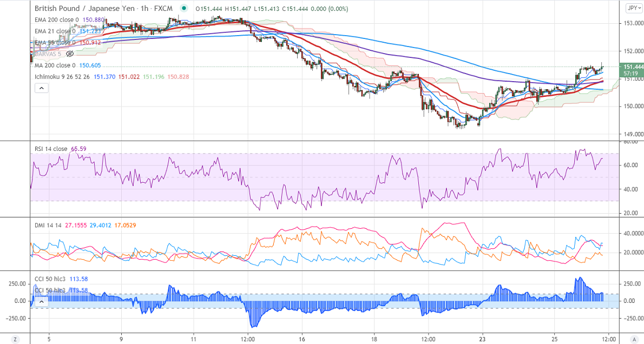This screenshot has height=344, width=644.
Task: Click the 153.000 level on price scale
Action: (x=633, y=23)
